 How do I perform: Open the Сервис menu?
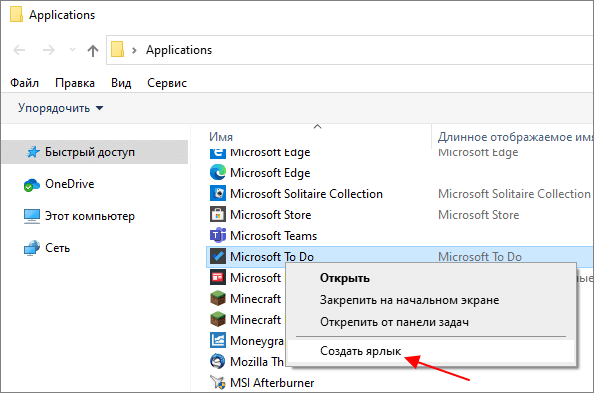[167, 83]
